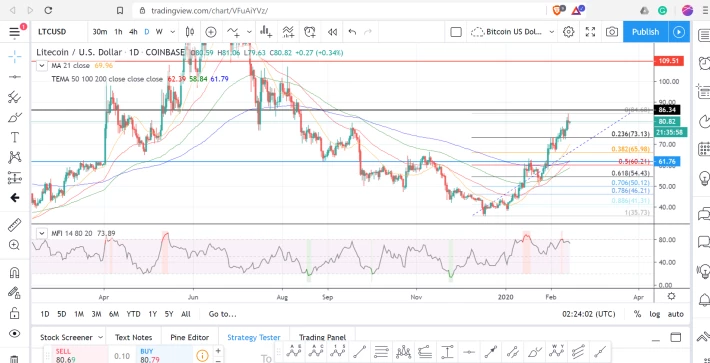The width and height of the screenshot is (710, 363).
Task: Reload the browser page
Action: (x=48, y=10)
